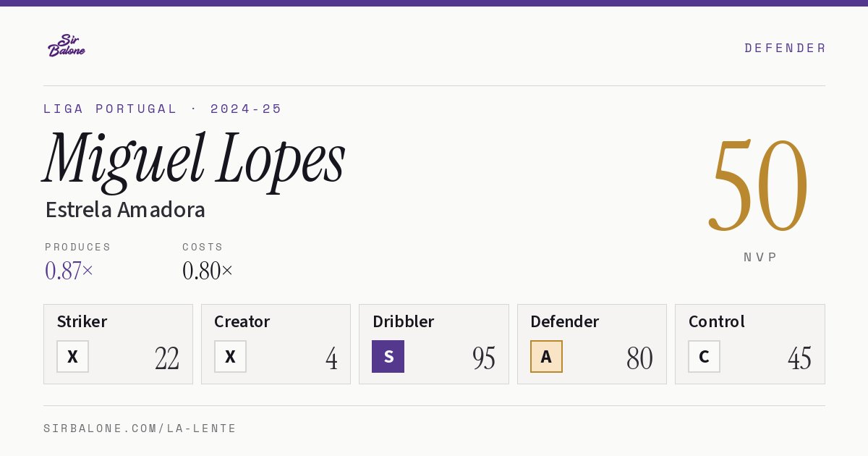Click the orange A Defender badge
The width and height of the screenshot is (868, 456).
tap(546, 356)
